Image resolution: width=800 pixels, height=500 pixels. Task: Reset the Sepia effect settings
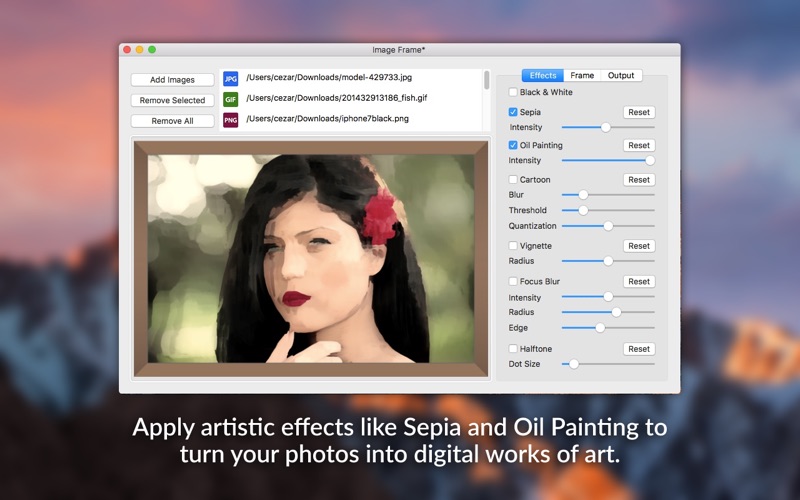[639, 112]
